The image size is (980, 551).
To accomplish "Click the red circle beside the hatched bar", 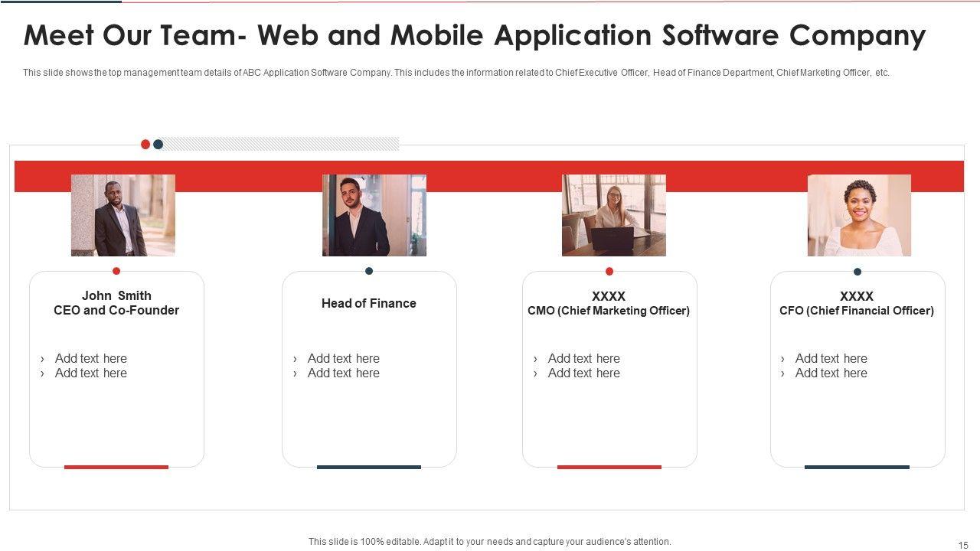I will click(x=145, y=144).
